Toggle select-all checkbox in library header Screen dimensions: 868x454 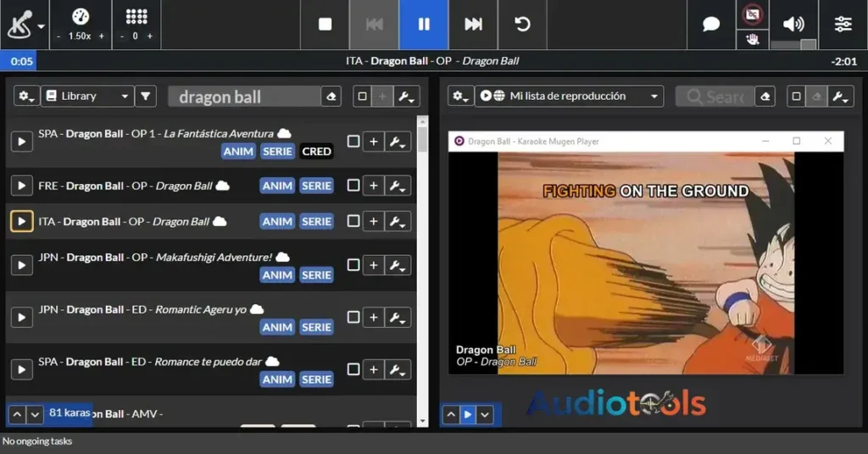pyautogui.click(x=362, y=97)
